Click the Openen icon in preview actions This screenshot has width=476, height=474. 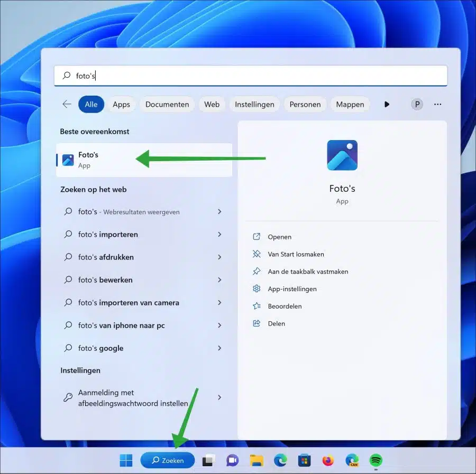coord(257,237)
